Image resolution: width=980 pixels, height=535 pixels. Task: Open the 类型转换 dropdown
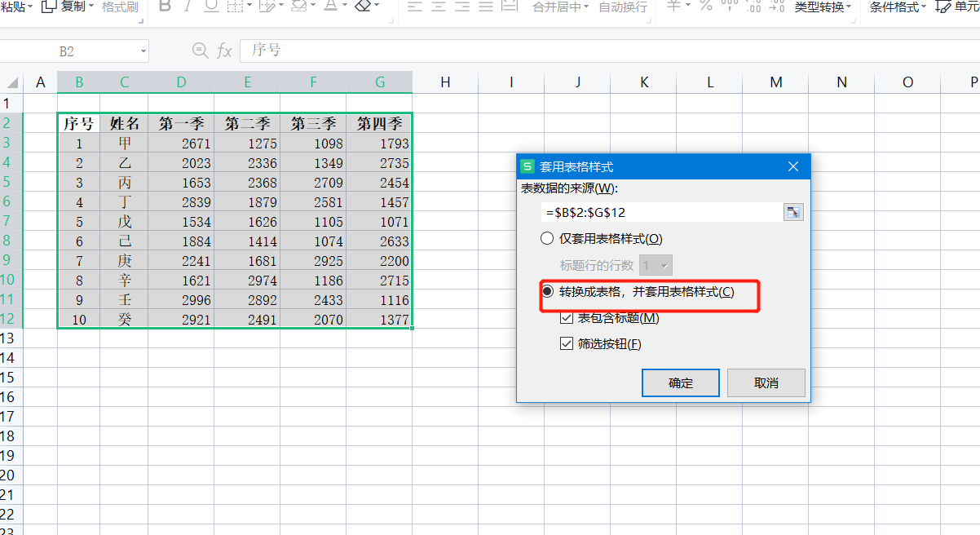823,7
